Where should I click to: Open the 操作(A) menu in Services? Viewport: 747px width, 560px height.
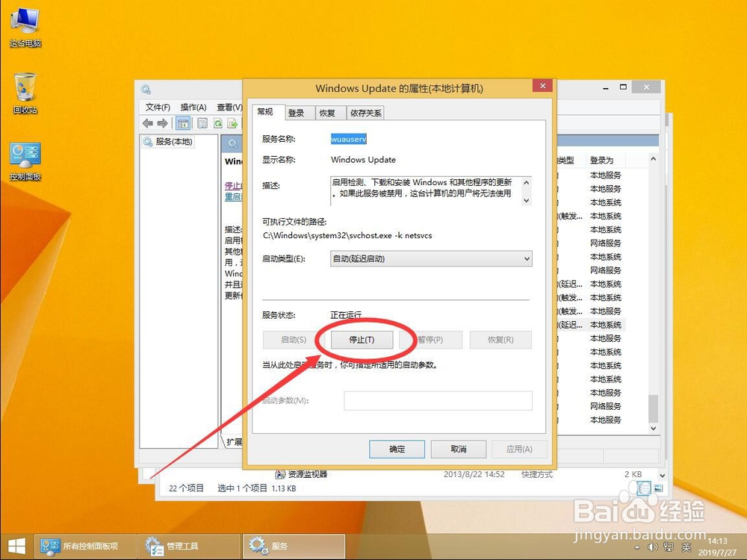point(193,107)
